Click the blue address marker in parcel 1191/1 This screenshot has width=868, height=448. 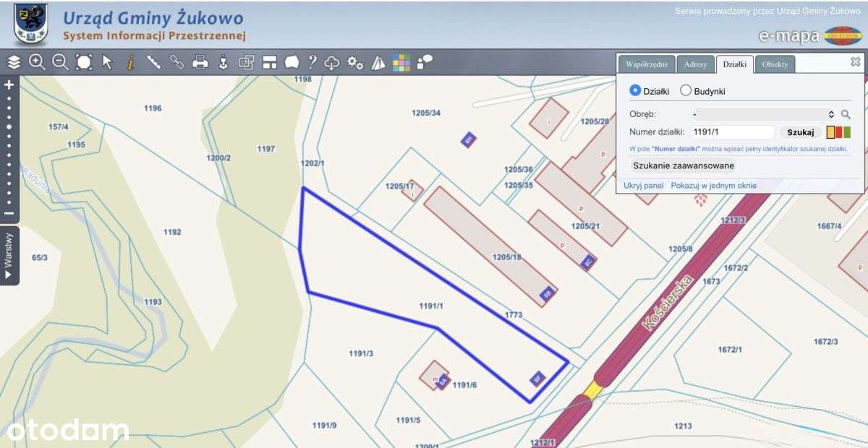point(537,377)
